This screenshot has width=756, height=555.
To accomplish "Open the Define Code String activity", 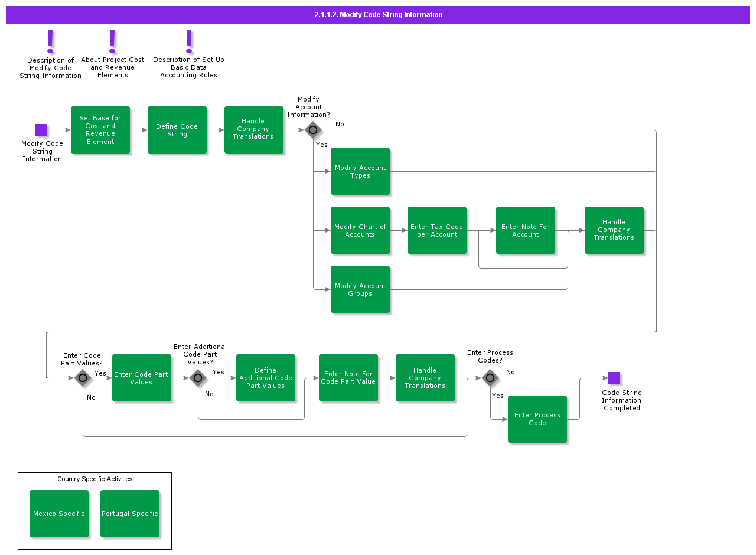I will tap(177, 130).
